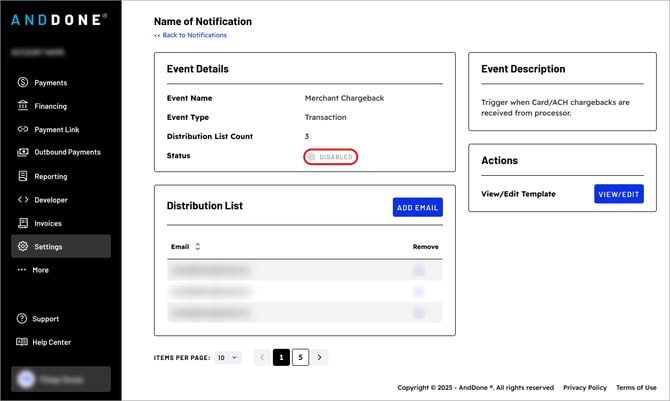Click the first blurred email row
This screenshot has width=670, height=401.
point(305,270)
